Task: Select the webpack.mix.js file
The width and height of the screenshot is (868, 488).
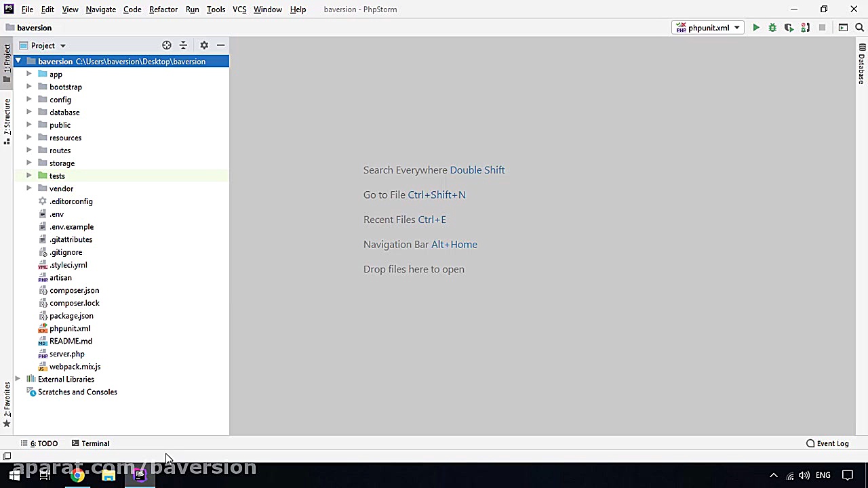Action: [75, 367]
